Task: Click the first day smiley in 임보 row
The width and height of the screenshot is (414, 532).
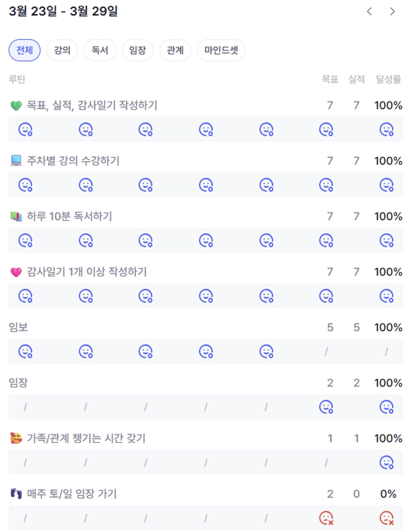Action: (25, 351)
